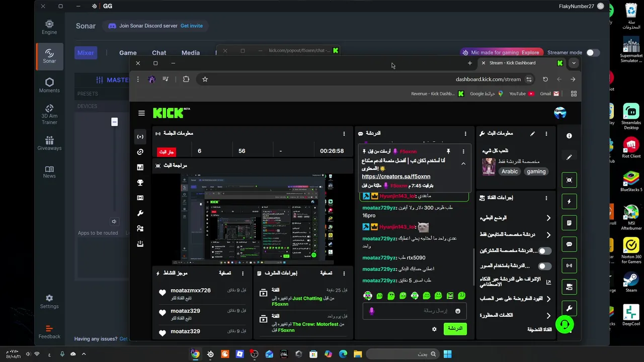Open the Kick hamburger menu

(x=141, y=113)
